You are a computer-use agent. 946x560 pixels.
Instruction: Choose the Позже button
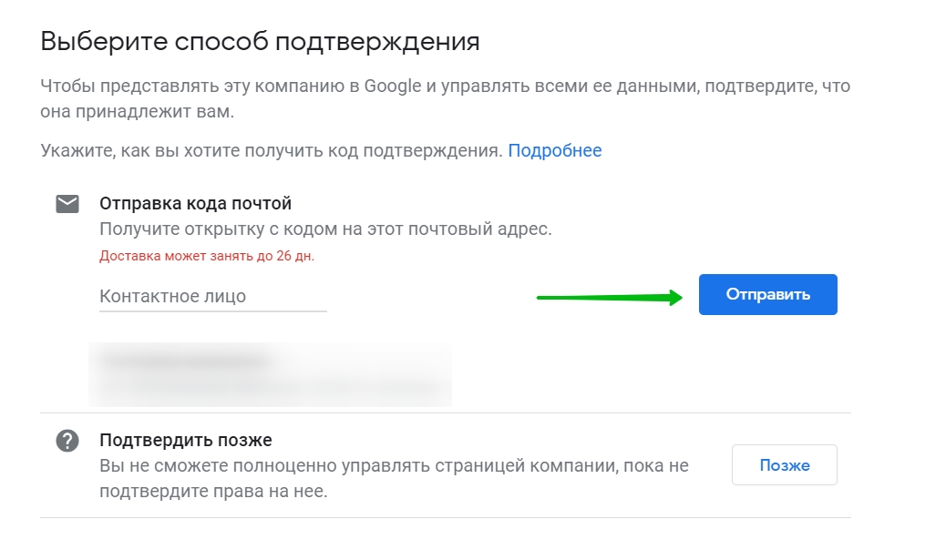click(x=784, y=465)
